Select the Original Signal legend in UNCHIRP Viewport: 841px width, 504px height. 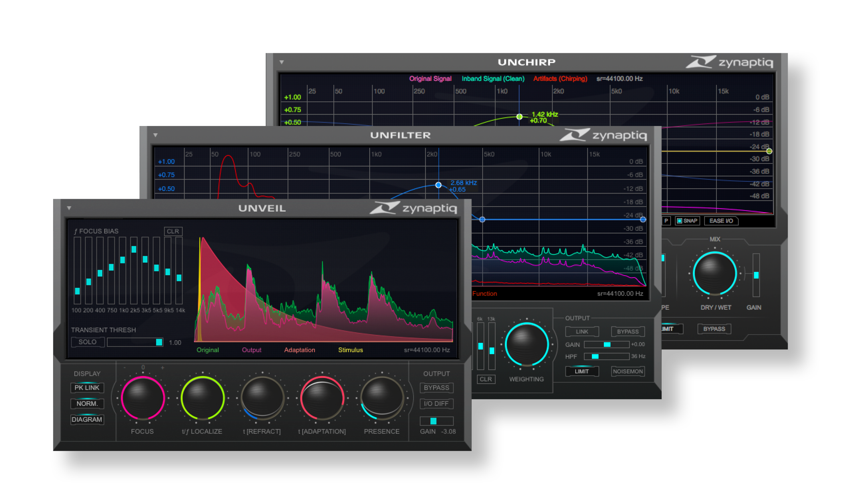(430, 78)
